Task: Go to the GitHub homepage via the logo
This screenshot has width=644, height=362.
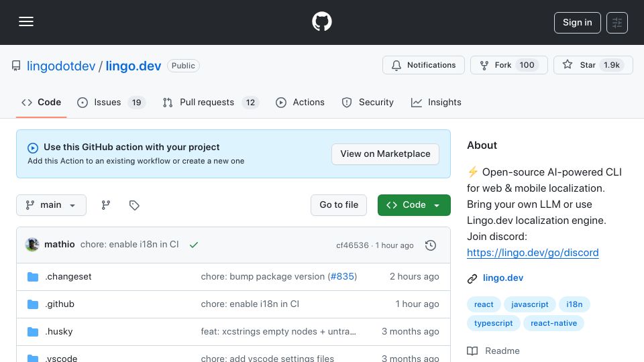Action: (x=321, y=21)
